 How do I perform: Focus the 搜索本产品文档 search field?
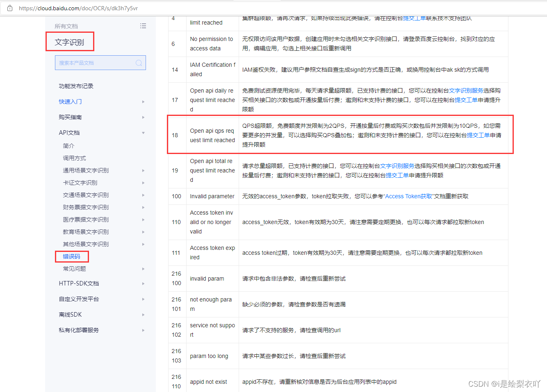point(100,63)
